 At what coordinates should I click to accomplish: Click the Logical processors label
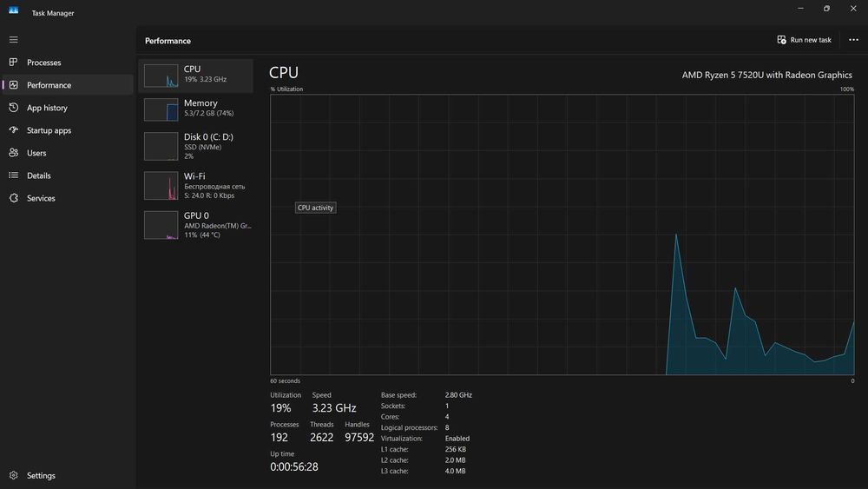coord(409,427)
